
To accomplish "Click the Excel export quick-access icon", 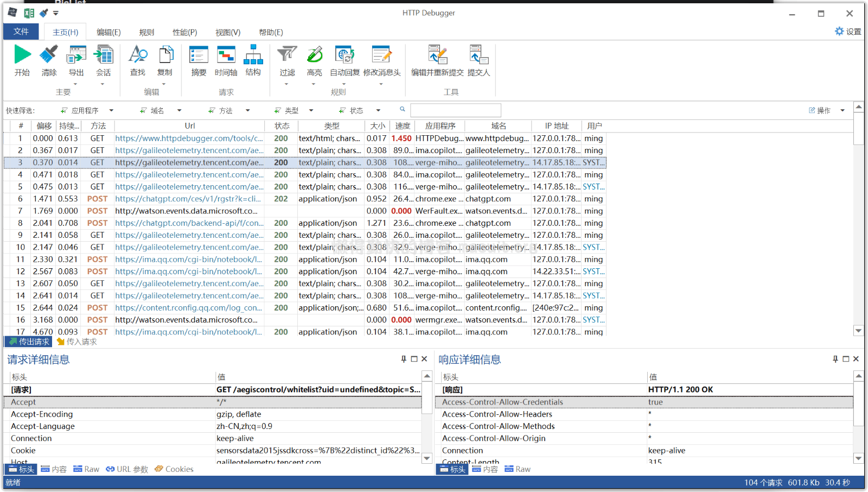I will tap(29, 13).
